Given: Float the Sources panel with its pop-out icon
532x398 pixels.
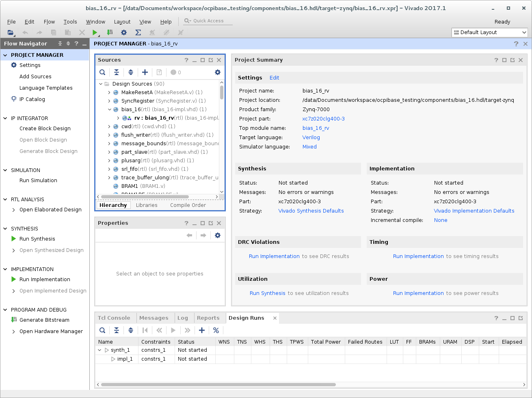Looking at the screenshot, I should click(211, 60).
